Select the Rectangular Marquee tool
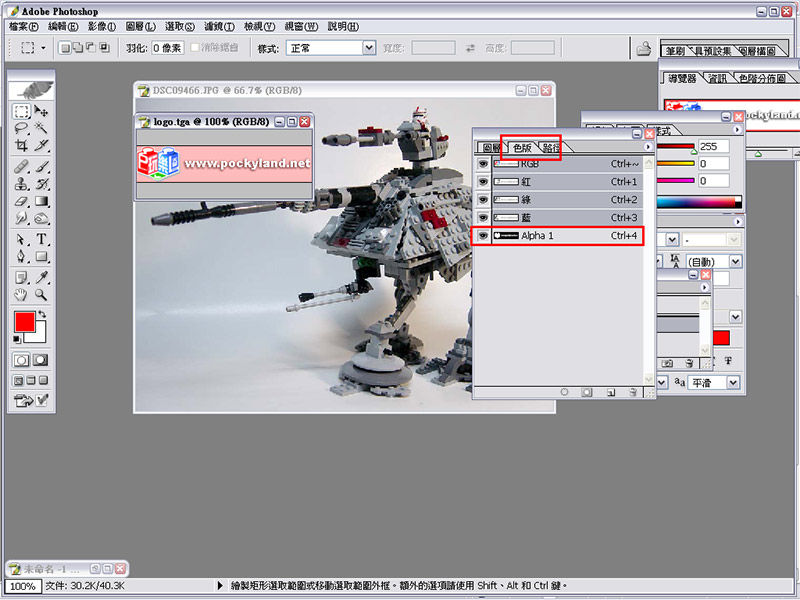 click(21, 111)
